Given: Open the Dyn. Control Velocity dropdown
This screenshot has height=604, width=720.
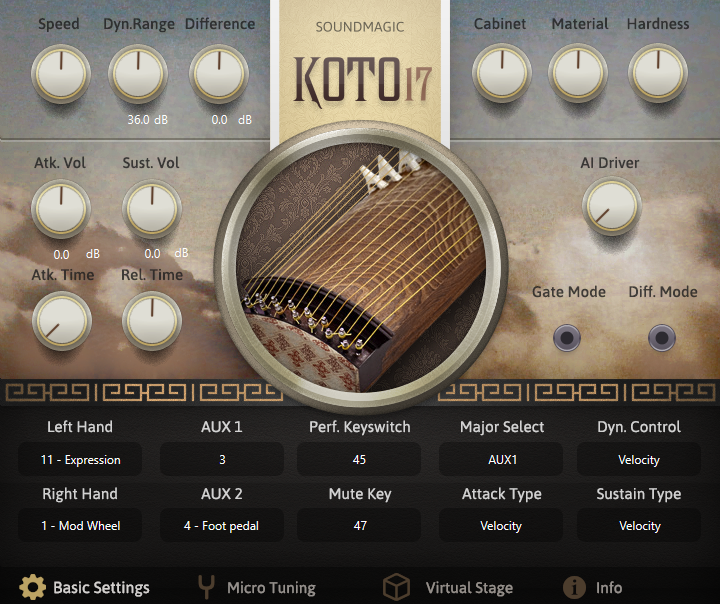Looking at the screenshot, I should [639, 460].
